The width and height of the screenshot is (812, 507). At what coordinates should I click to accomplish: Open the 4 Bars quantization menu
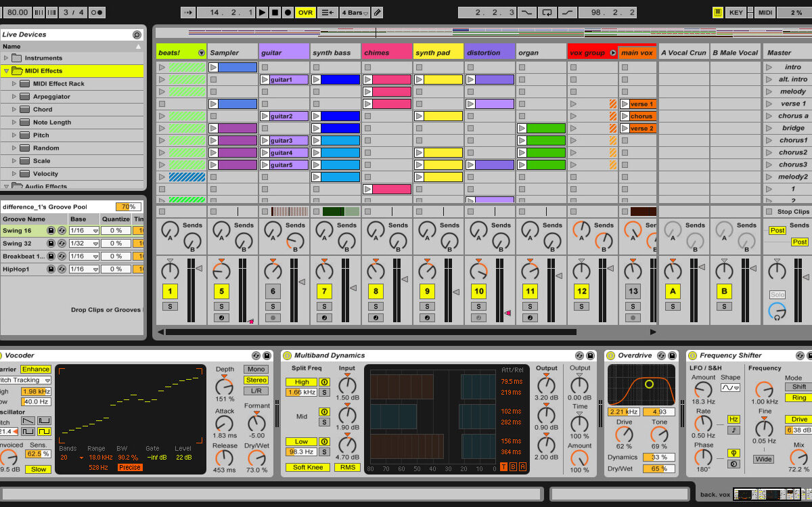[355, 12]
